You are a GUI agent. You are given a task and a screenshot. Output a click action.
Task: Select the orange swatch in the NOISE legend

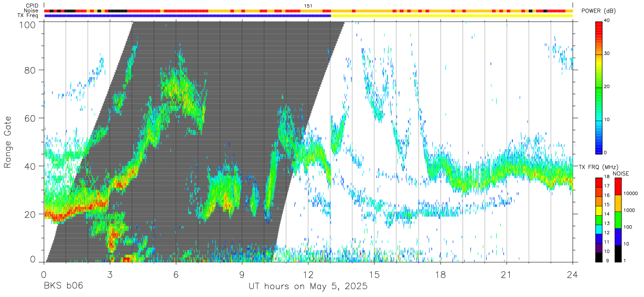(x=618, y=203)
